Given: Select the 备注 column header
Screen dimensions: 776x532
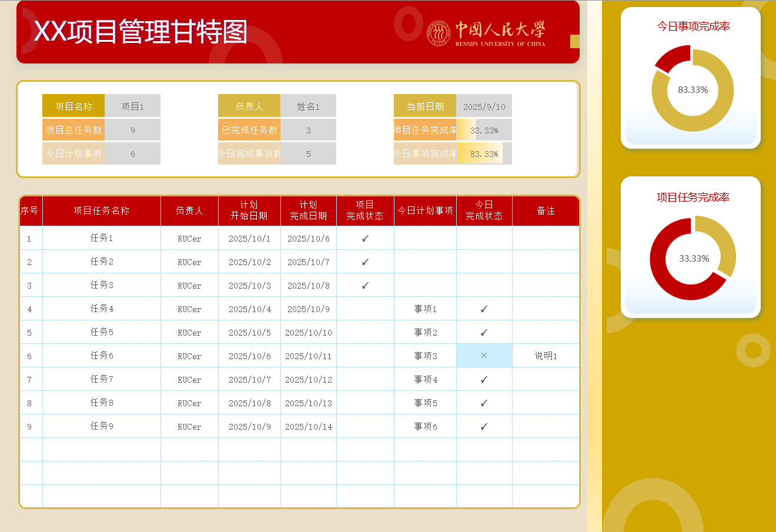Looking at the screenshot, I should coord(546,210).
